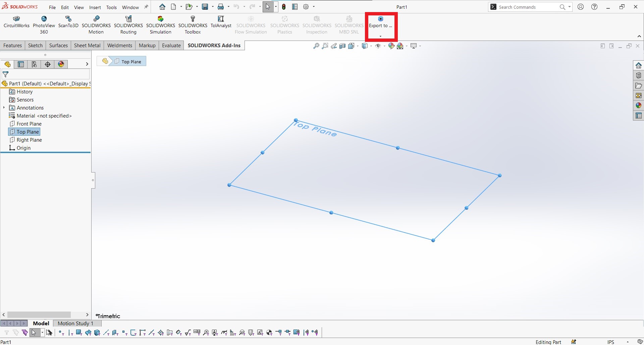Click the user login icon
The height and width of the screenshot is (345, 644).
pyautogui.click(x=581, y=7)
